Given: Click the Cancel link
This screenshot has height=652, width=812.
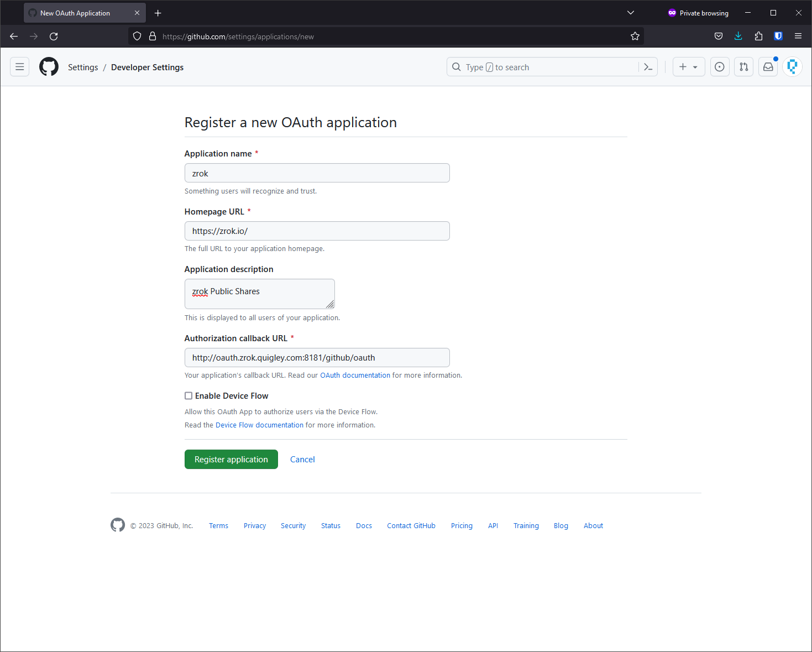Looking at the screenshot, I should coord(302,460).
